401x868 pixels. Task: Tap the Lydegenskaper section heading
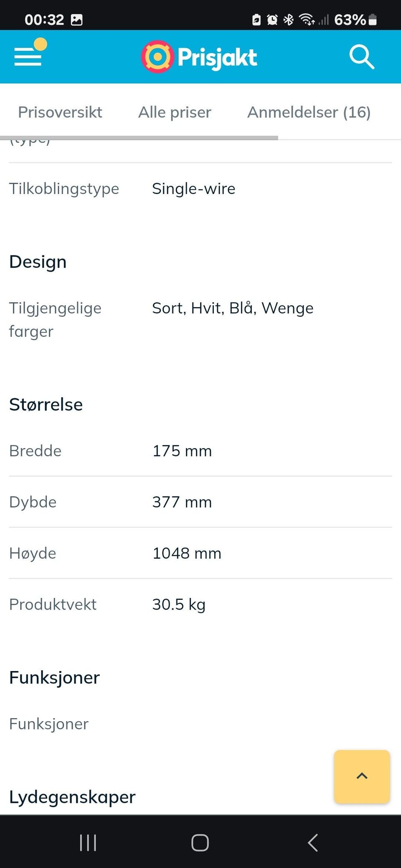click(72, 797)
